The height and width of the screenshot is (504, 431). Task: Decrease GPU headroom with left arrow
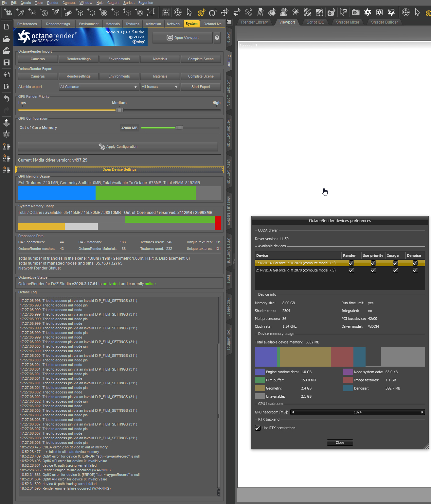click(x=293, y=412)
